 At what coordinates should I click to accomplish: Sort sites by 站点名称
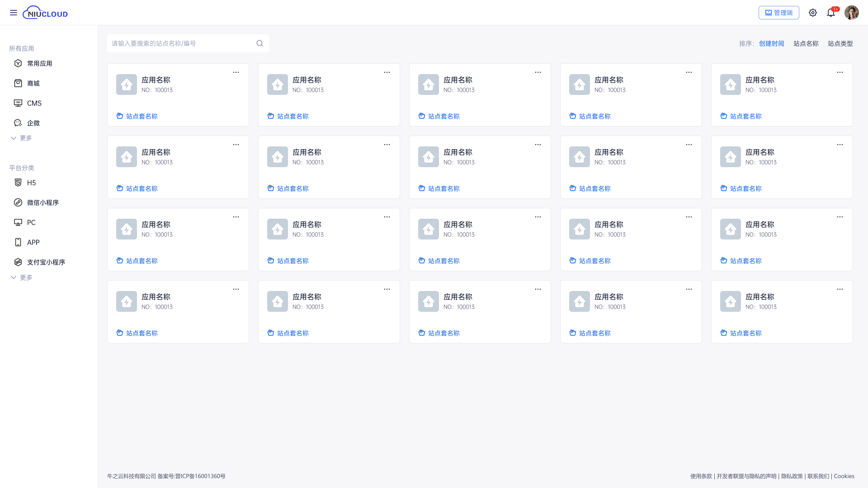click(806, 43)
